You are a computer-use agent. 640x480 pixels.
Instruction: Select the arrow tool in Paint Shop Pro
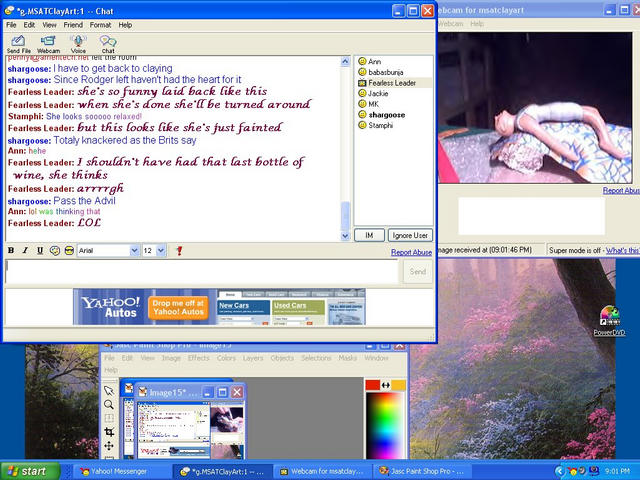[109, 391]
